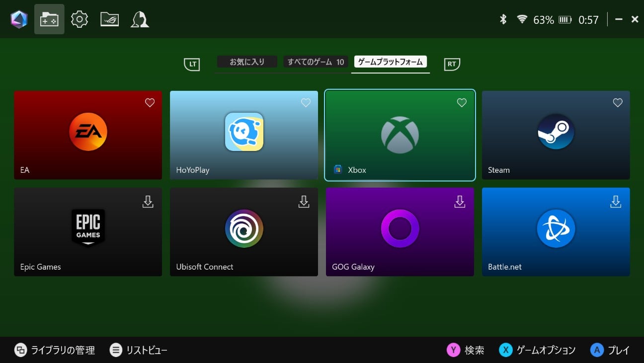The image size is (644, 363).
Task: Click the Wi-Fi status icon
Action: [x=522, y=19]
